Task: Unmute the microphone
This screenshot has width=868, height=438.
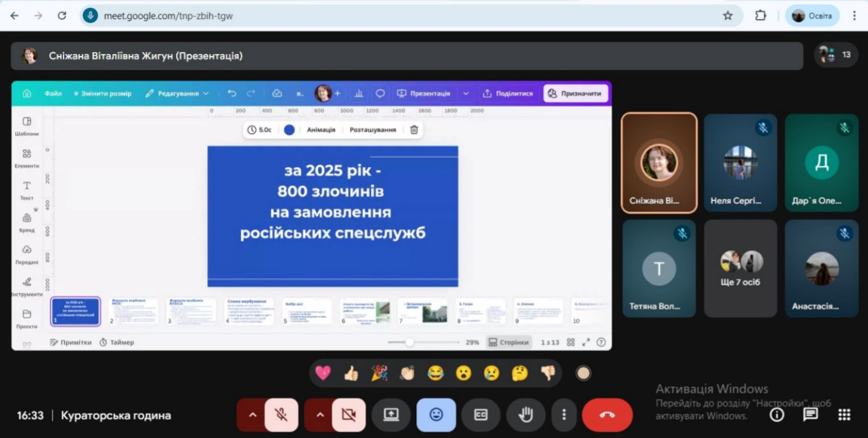Action: [281, 415]
